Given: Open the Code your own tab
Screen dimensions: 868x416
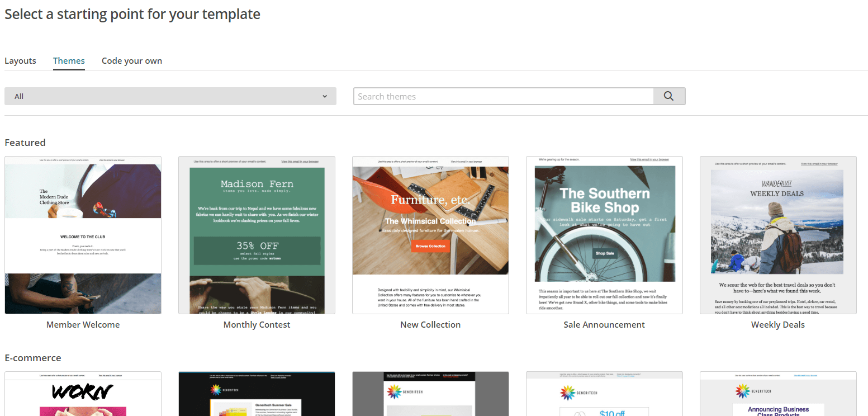Looking at the screenshot, I should click(x=132, y=61).
